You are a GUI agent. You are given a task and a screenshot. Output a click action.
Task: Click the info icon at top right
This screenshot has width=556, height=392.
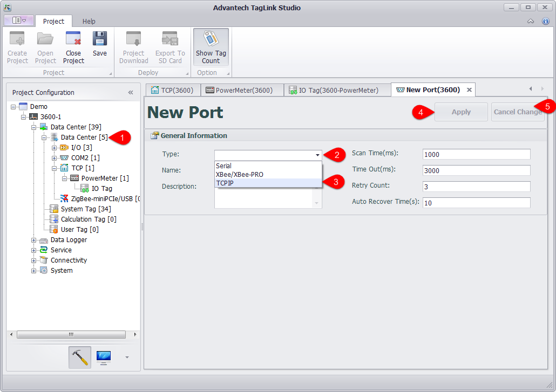(x=545, y=21)
